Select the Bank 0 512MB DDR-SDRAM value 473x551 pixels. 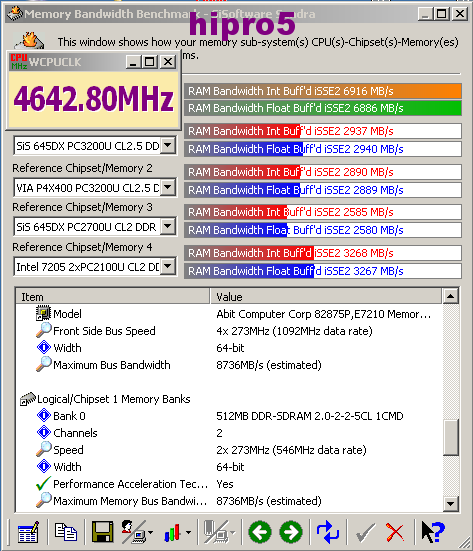coord(310,416)
